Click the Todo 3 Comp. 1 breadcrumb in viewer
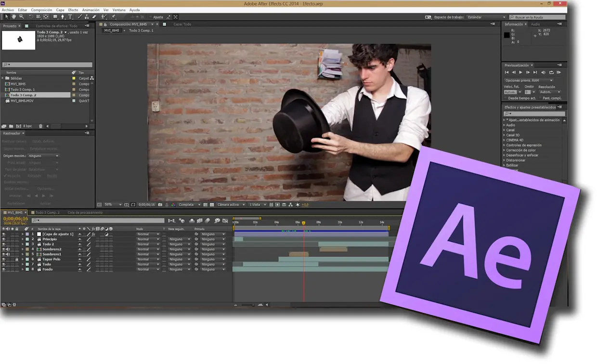 tap(141, 30)
